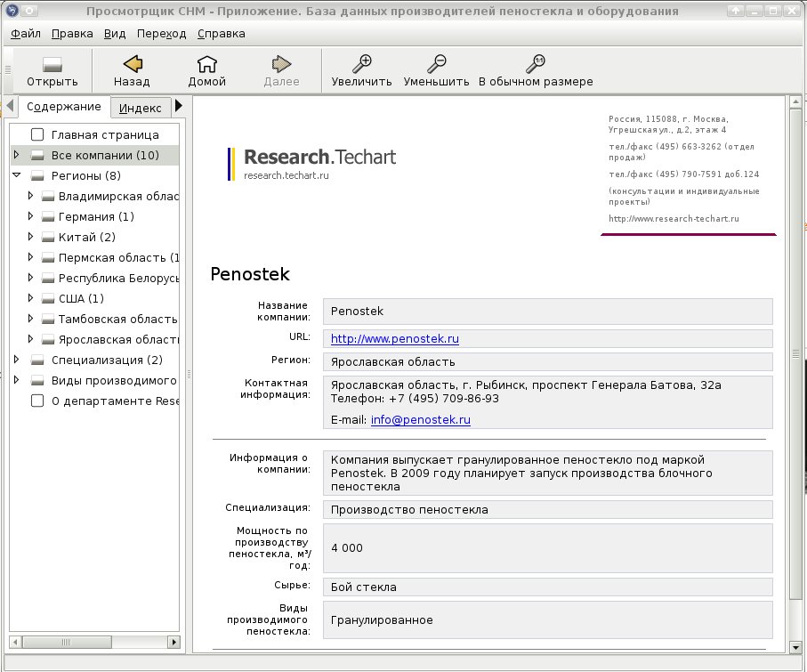
Task: Click the book icon beside США (1)
Action: [48, 299]
